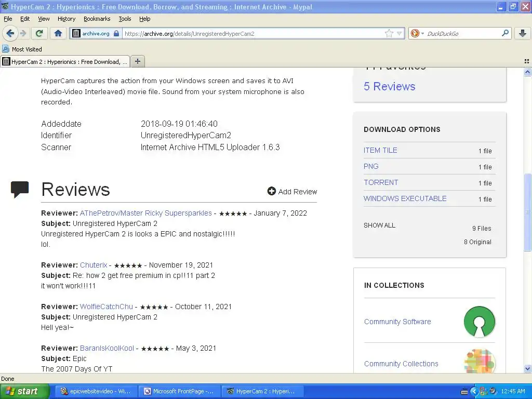Download the TORRENT file
The image size is (532, 399).
pyautogui.click(x=381, y=182)
